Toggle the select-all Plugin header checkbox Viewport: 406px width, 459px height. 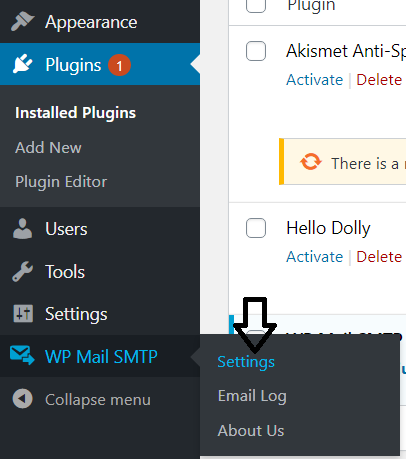[x=256, y=6]
